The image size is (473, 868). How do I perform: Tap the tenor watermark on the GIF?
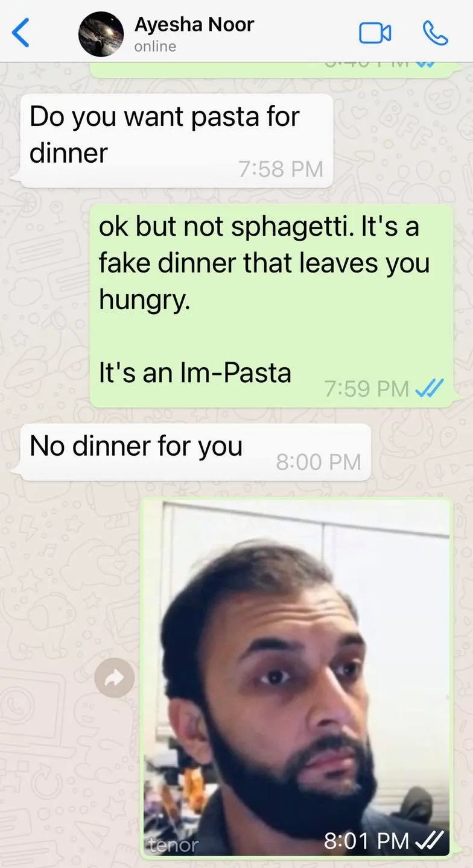click(174, 845)
